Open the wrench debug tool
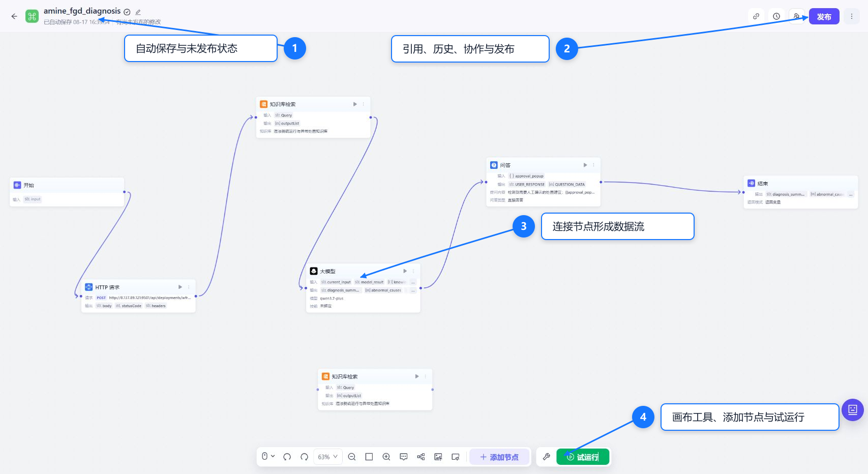The height and width of the screenshot is (474, 868). click(x=547, y=457)
